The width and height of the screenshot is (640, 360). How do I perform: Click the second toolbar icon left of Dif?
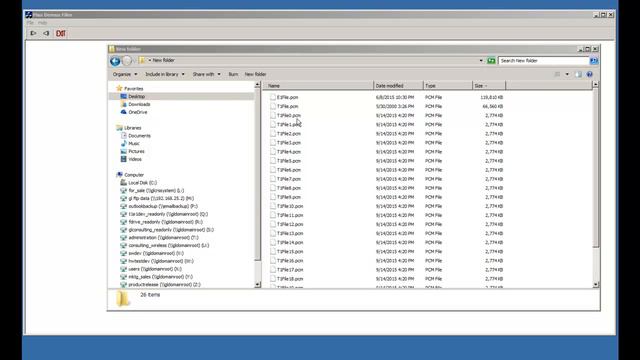(46, 33)
